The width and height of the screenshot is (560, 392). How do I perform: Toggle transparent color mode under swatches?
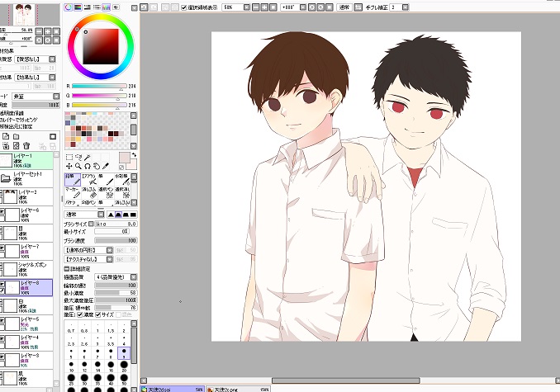(x=121, y=167)
